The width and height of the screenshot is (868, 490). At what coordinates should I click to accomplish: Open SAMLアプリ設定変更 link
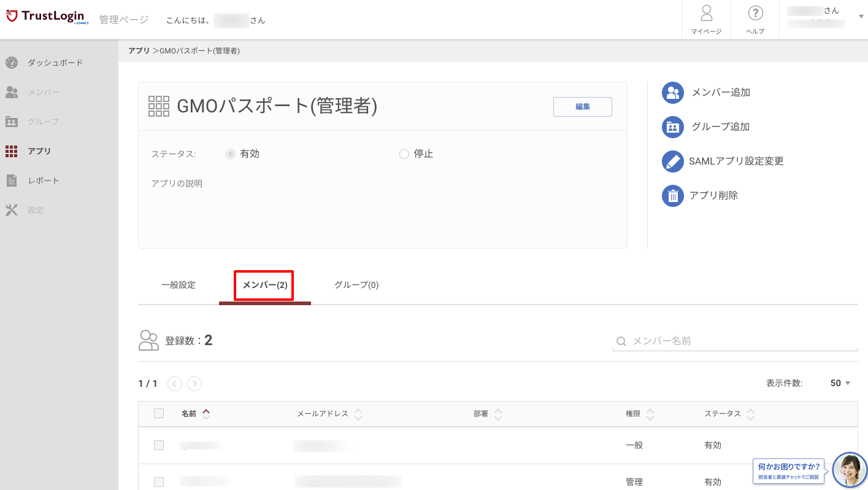coord(736,161)
